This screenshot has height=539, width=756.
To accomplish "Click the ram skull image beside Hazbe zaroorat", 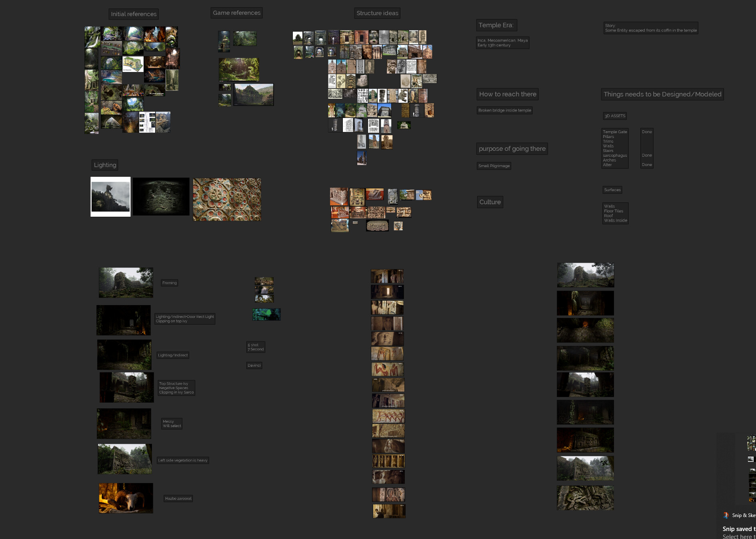I will 126,498.
